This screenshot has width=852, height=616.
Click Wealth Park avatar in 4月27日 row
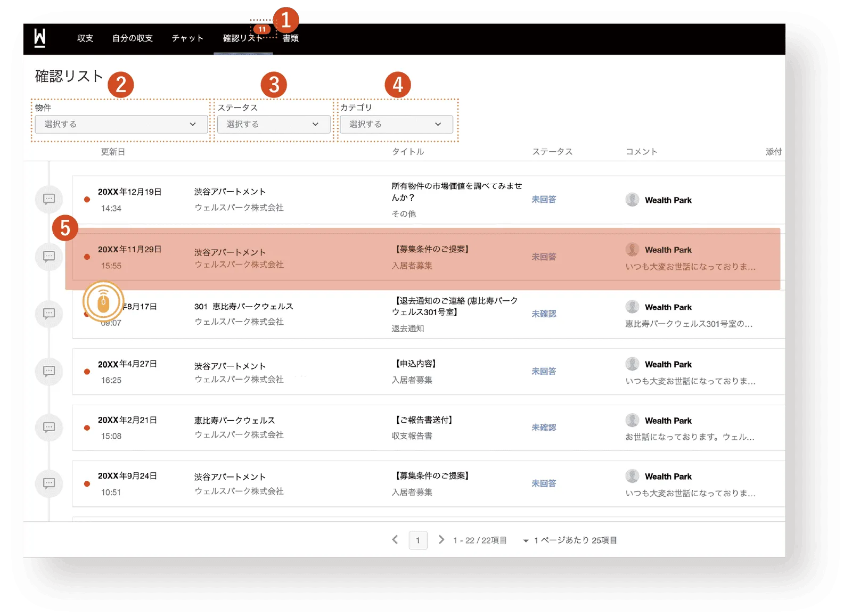click(632, 364)
